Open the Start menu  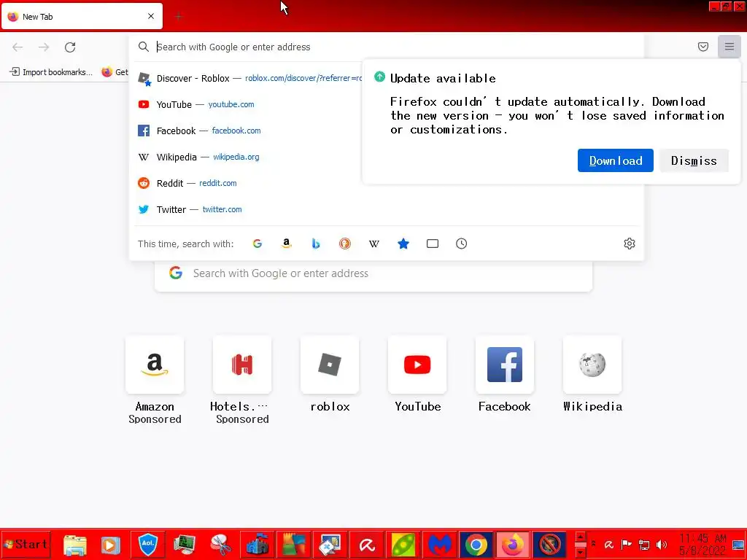click(x=26, y=544)
